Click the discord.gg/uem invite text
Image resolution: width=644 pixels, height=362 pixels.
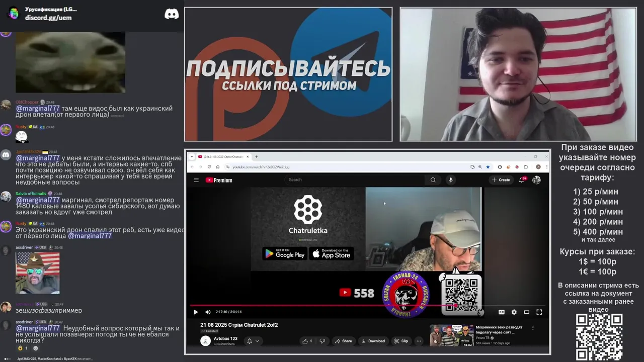[x=48, y=18]
